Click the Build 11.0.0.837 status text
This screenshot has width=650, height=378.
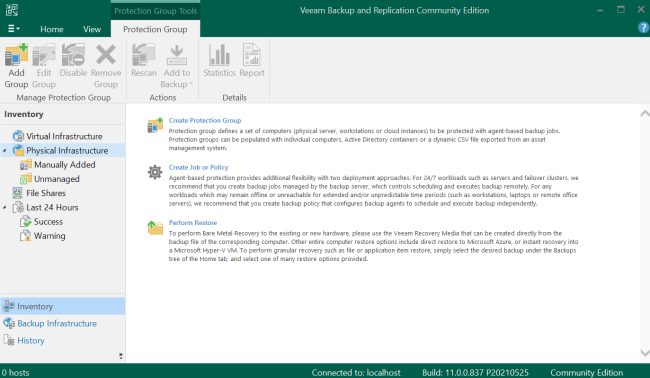coord(475,372)
